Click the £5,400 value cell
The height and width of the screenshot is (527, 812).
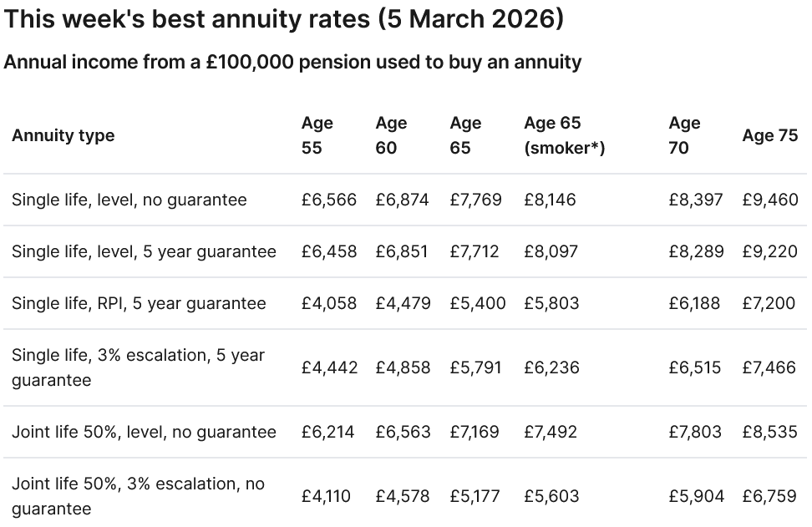pos(478,303)
